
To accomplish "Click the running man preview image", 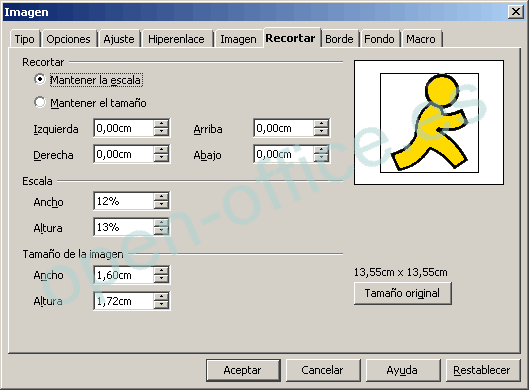I will coord(429,123).
